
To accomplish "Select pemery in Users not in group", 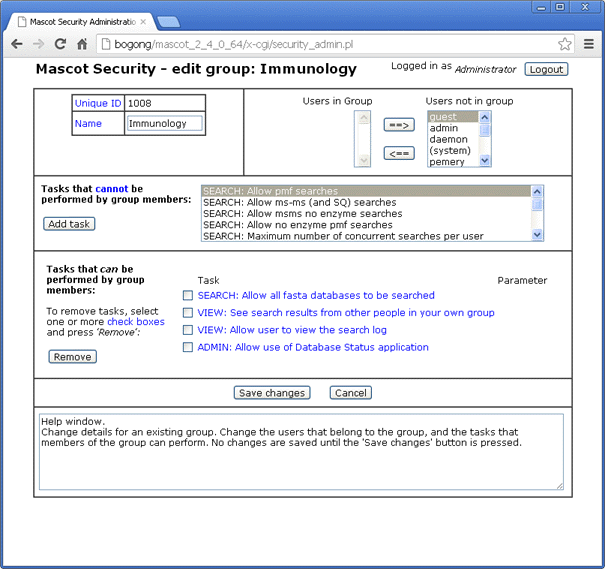I will point(453,162).
